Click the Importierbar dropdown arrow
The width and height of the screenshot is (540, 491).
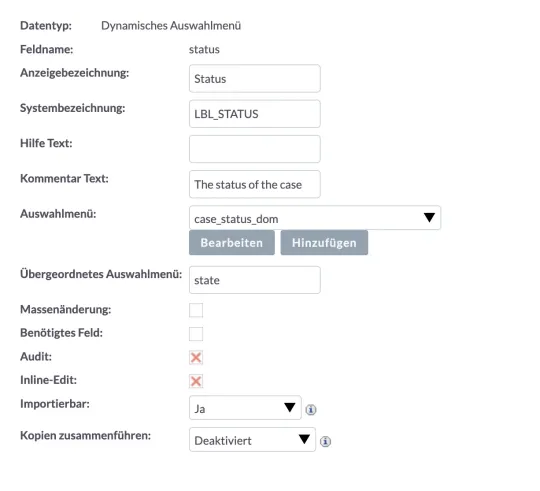click(290, 408)
